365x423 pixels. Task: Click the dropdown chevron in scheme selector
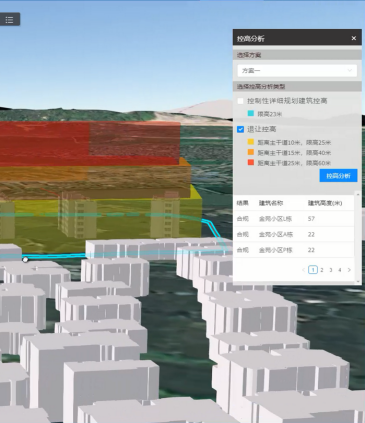(x=350, y=70)
